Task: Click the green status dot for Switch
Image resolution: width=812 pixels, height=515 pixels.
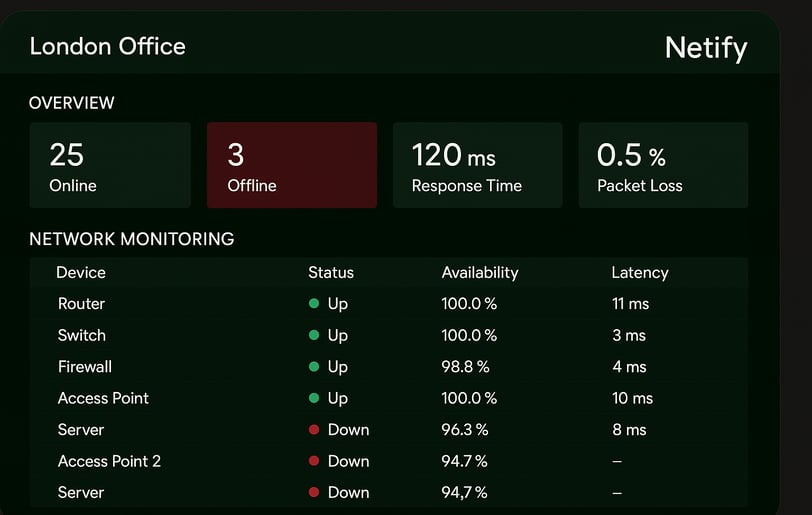Action: [x=314, y=335]
